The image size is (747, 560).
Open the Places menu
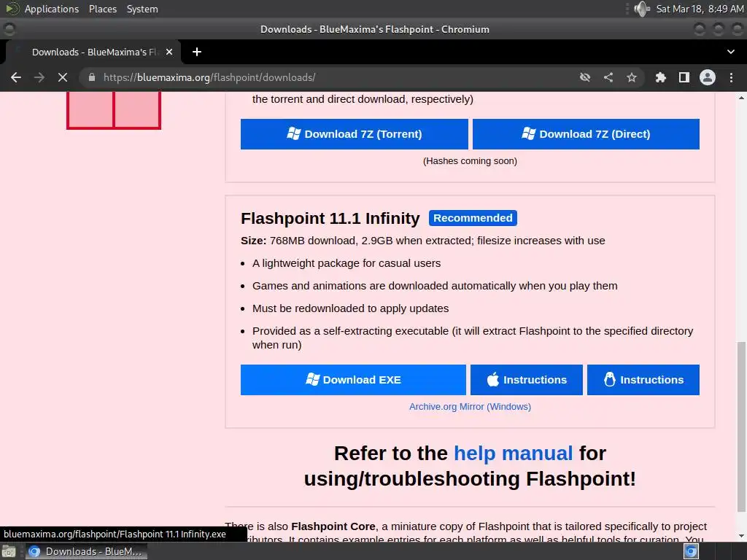pyautogui.click(x=103, y=9)
